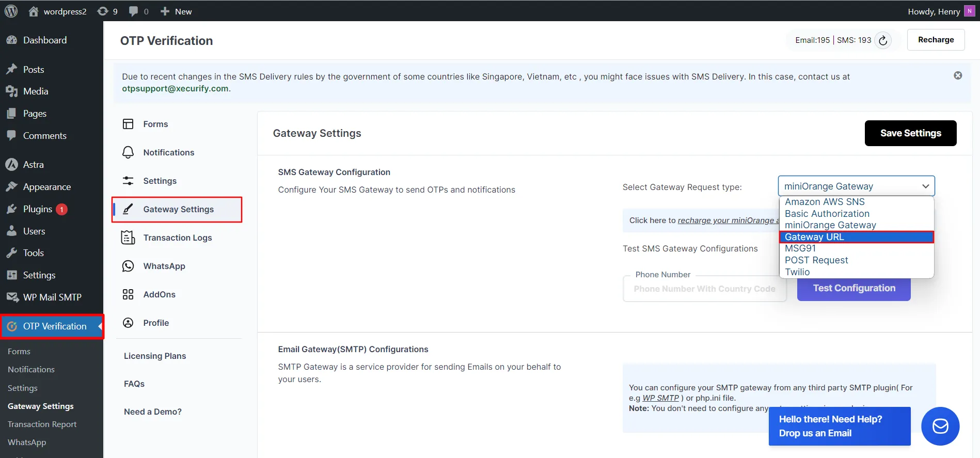Image resolution: width=980 pixels, height=458 pixels.
Task: Focus the Phone Number With Country Code field
Action: tap(704, 289)
